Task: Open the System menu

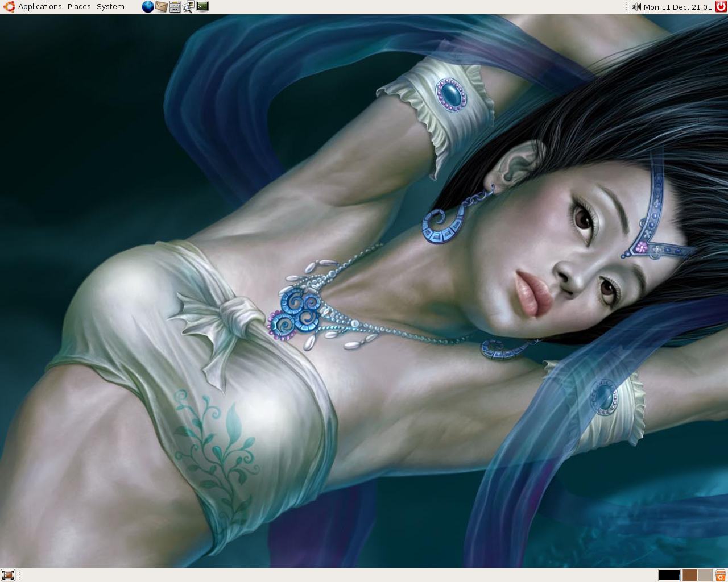Action: point(110,7)
